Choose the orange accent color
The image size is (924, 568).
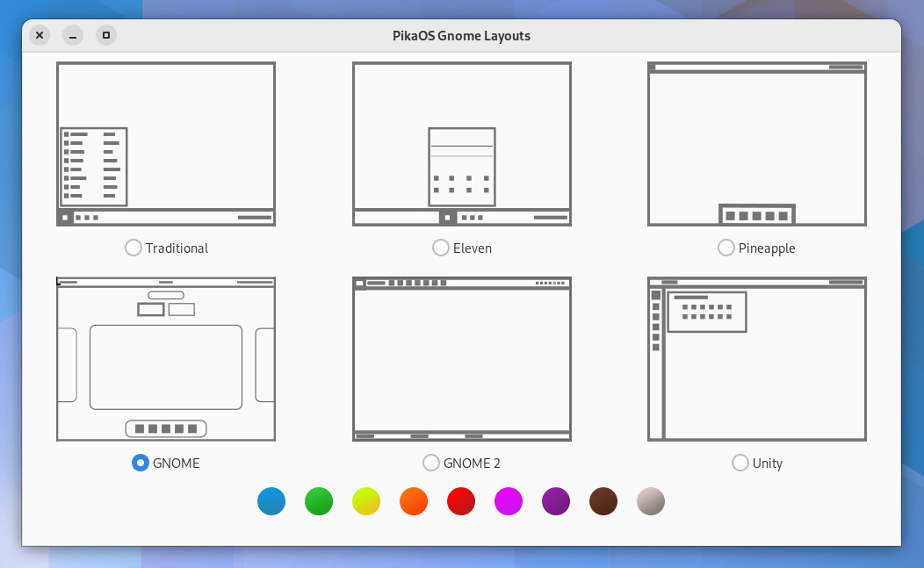414,501
